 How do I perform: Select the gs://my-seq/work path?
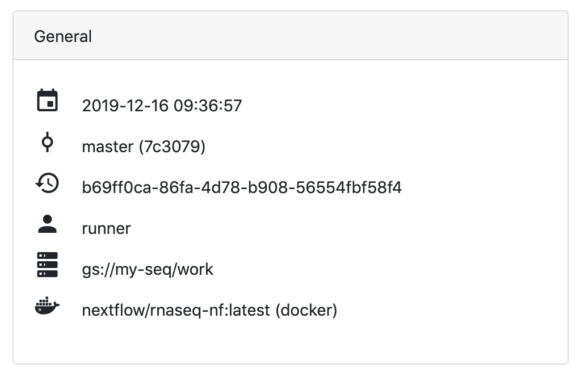click(148, 269)
